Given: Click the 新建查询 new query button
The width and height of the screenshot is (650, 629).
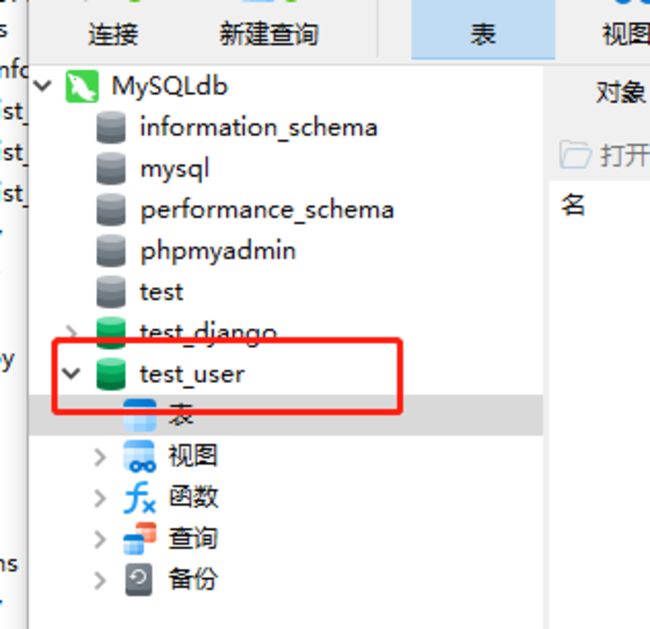Looking at the screenshot, I should [268, 34].
